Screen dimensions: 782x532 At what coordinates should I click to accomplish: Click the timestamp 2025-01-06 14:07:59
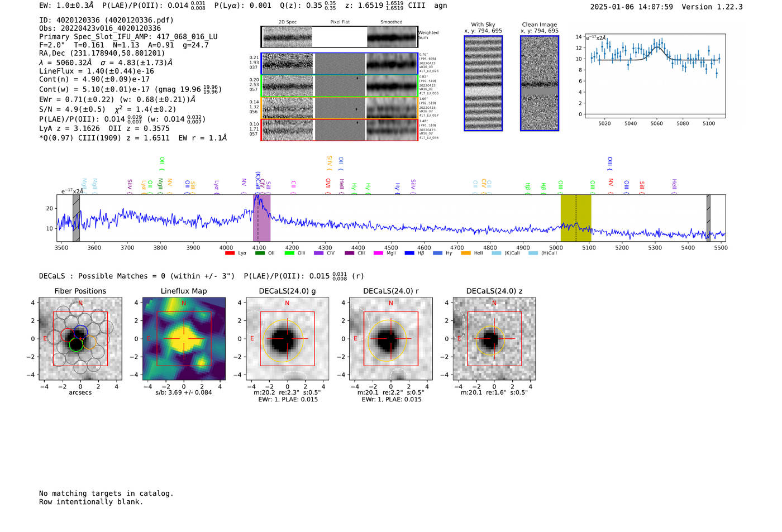coord(632,7)
